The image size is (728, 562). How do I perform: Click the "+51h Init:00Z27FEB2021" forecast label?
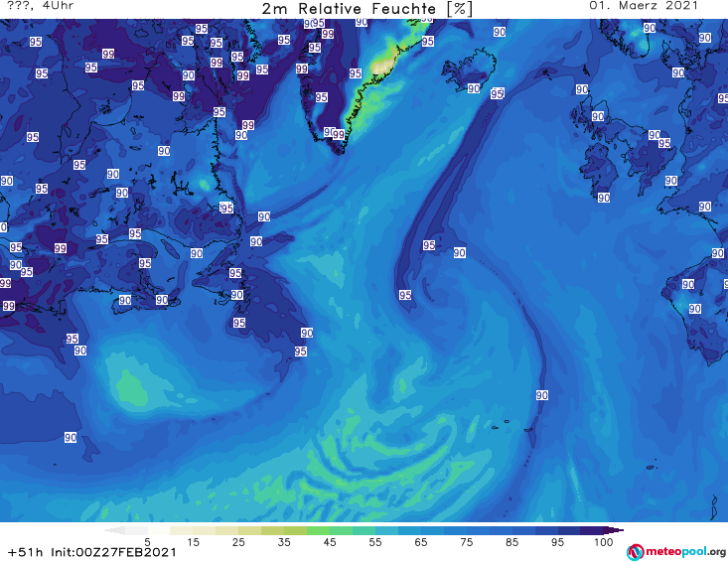[x=92, y=552]
